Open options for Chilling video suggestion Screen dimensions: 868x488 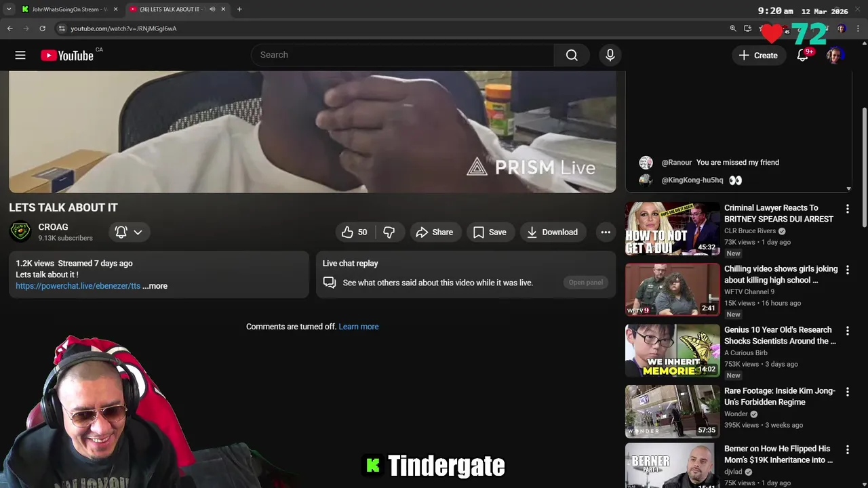click(847, 270)
